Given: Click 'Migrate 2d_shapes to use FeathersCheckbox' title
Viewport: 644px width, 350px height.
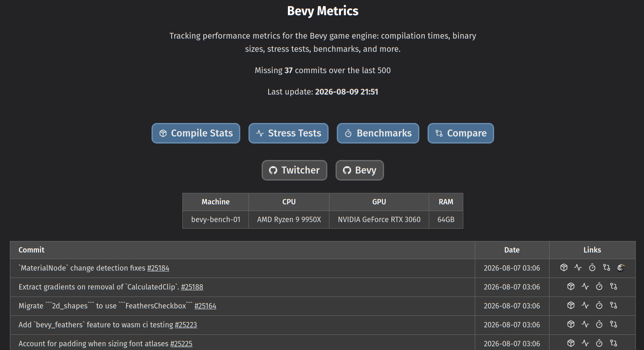Looking at the screenshot, I should pos(106,306).
